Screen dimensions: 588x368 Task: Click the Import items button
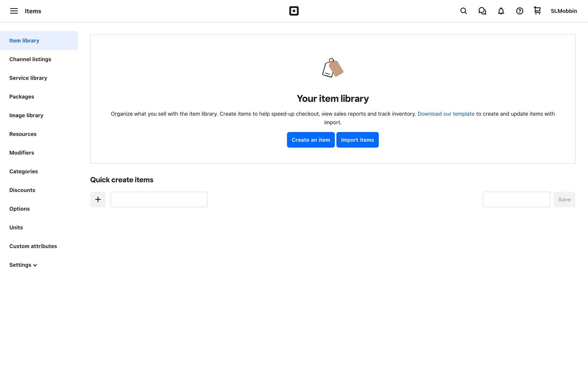tap(357, 140)
